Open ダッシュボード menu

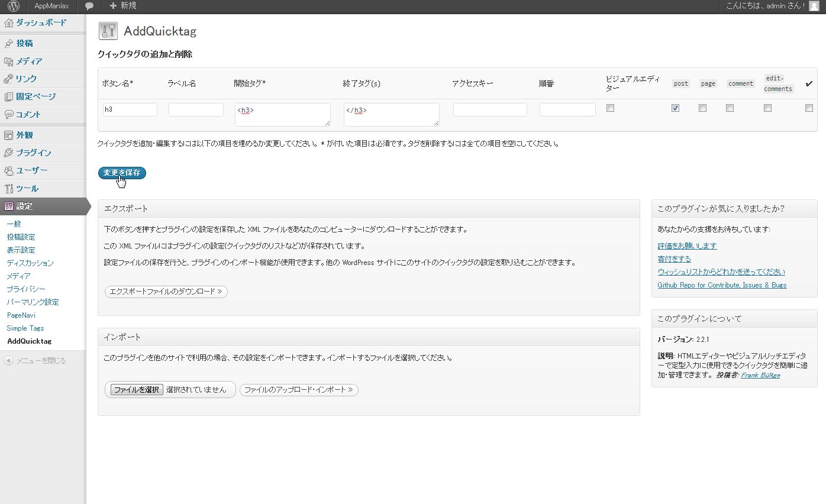[x=43, y=23]
